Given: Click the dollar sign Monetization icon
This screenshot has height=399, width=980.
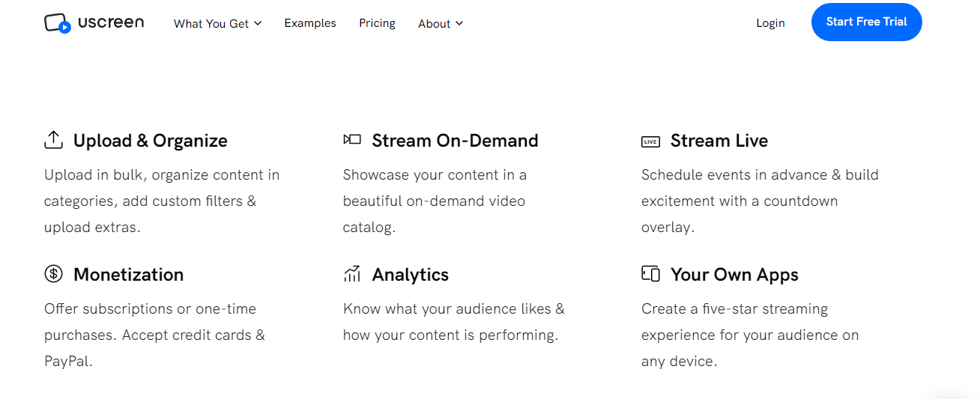Looking at the screenshot, I should (x=53, y=274).
